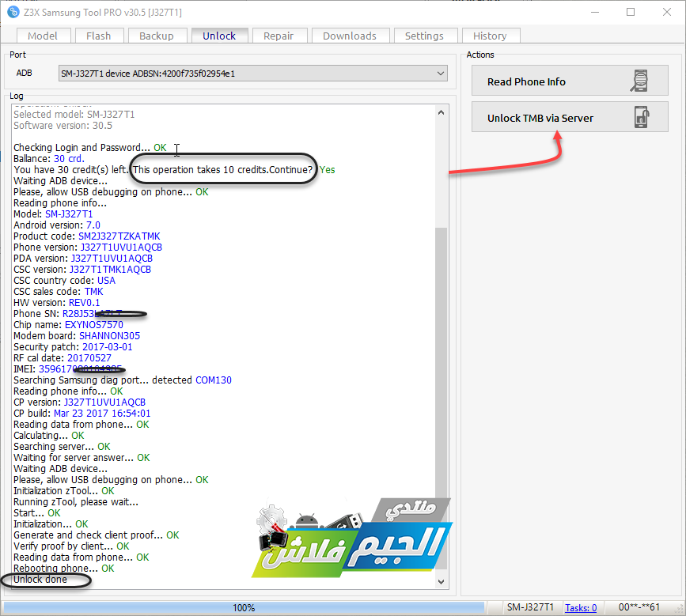
Task: Click 'Android version: 7.0' log line
Action: coord(57,225)
